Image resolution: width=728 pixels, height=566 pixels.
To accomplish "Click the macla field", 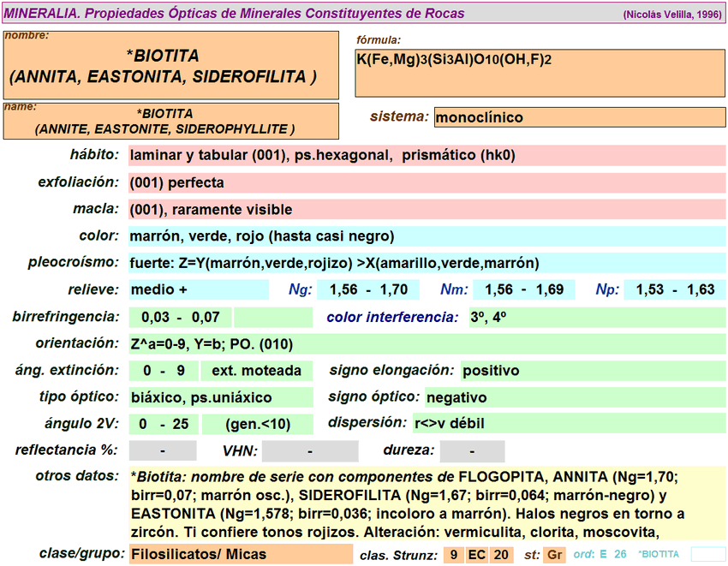I will 427,210.
